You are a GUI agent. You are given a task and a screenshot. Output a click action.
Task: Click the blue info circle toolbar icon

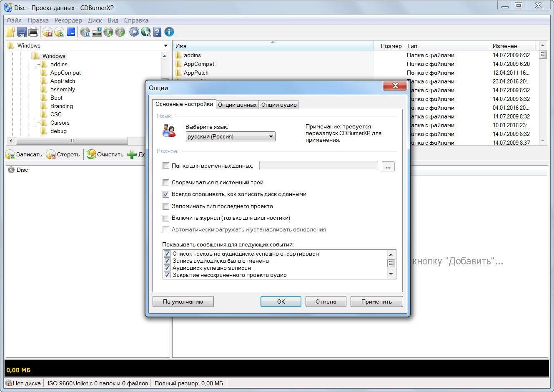pos(169,32)
